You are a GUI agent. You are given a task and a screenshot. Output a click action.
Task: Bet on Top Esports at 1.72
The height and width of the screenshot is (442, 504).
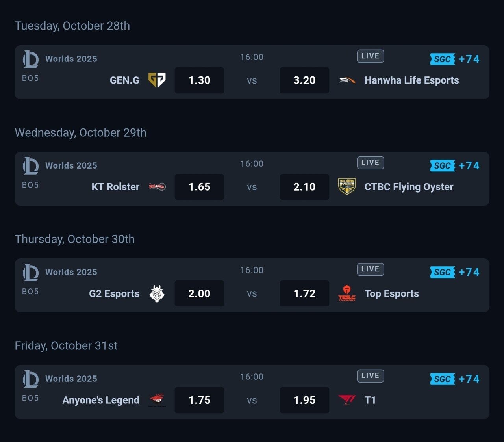[x=304, y=293]
